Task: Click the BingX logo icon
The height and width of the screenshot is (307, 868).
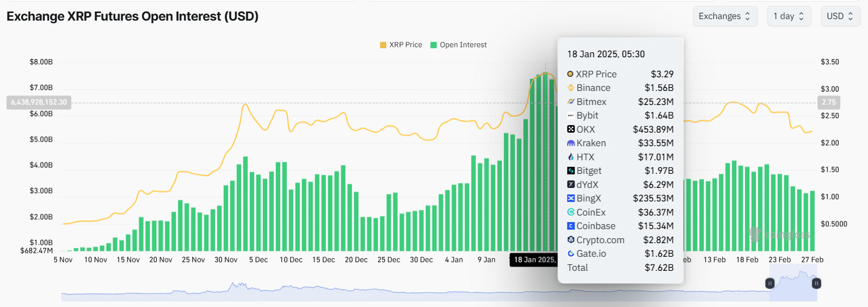Action: (571, 198)
